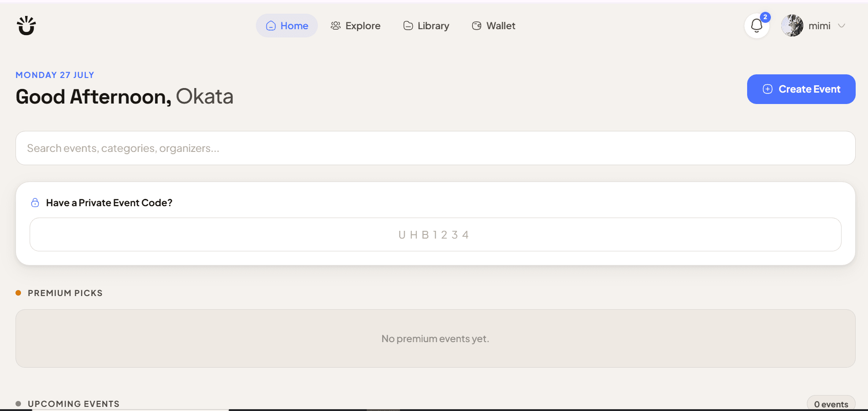Click the Create Event button
The width and height of the screenshot is (868, 411).
pos(801,89)
